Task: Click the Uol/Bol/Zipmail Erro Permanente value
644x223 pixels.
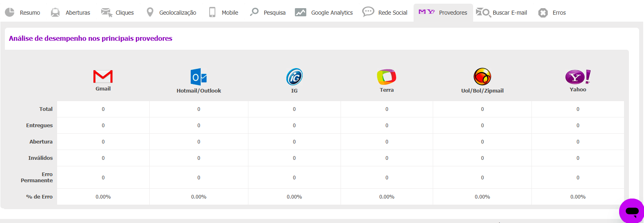Action: (482, 178)
